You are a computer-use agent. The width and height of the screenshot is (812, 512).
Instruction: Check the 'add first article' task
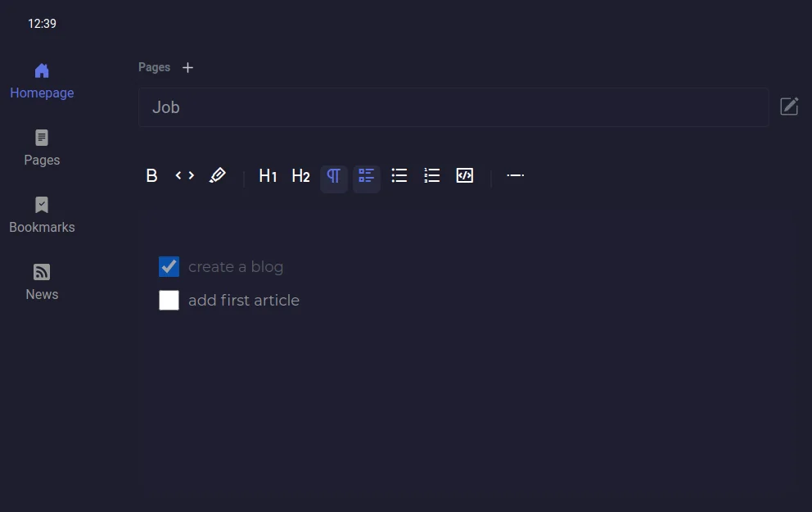[x=169, y=300]
